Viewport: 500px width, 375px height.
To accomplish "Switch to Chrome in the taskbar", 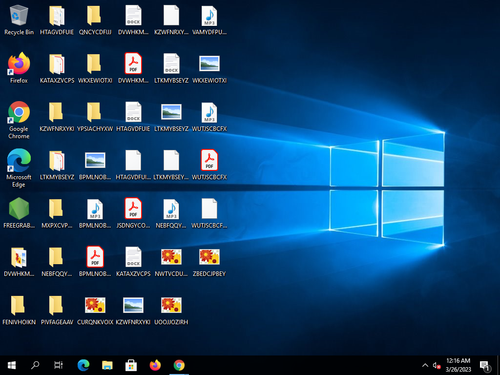I will tap(179, 365).
